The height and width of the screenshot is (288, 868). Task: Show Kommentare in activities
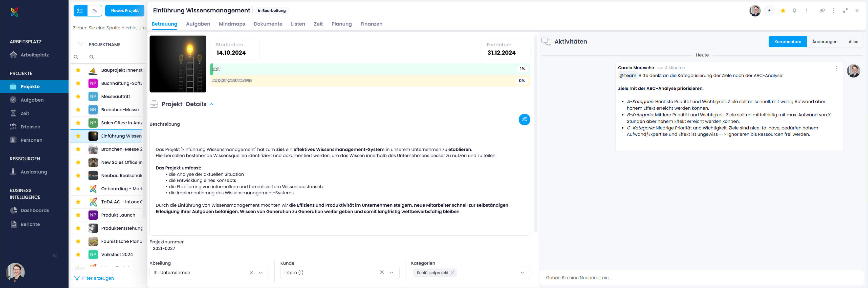pos(788,42)
